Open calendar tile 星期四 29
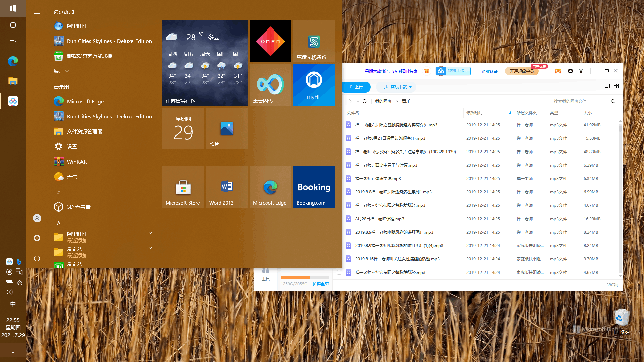This screenshot has width=644, height=362. click(x=183, y=128)
